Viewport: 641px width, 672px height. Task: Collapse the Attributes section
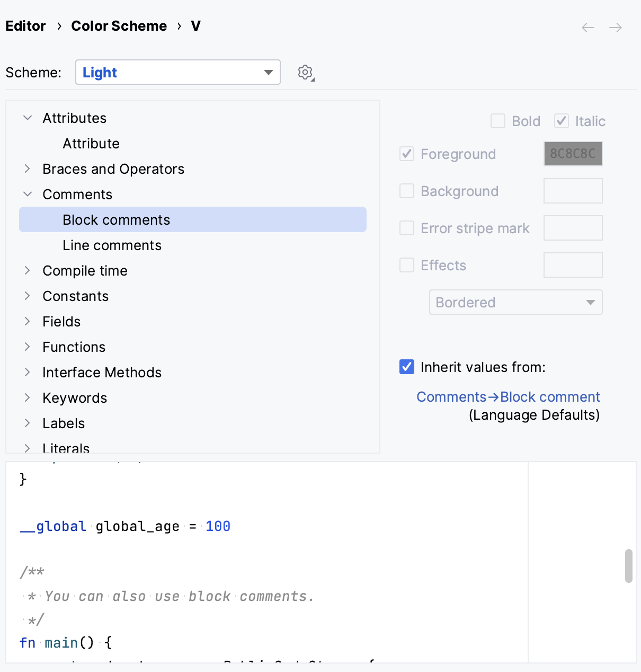click(28, 118)
